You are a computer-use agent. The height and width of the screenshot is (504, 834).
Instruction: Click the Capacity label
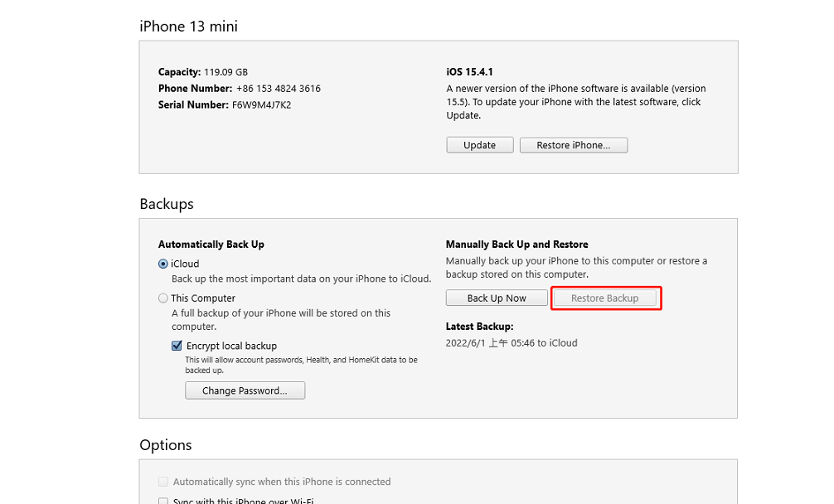point(179,72)
